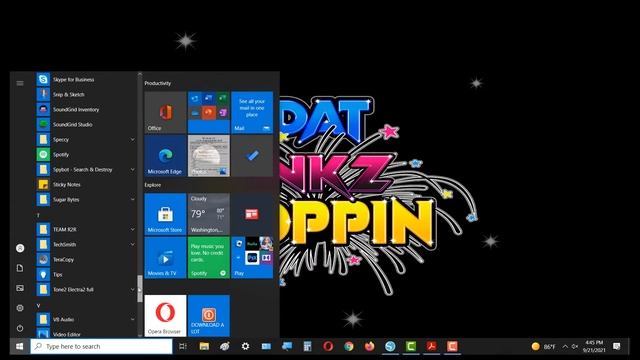Open the Office tile
640x360 pixels.
165,112
